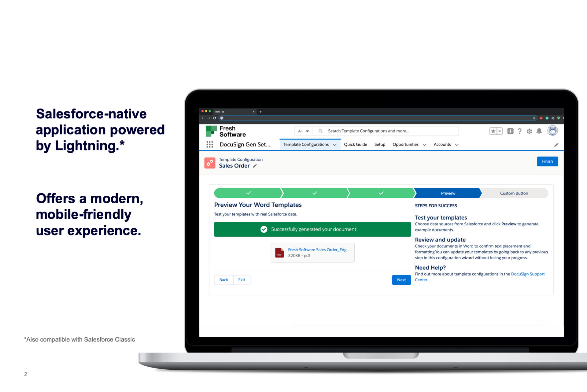587x392 pixels.
Task: Click the notifications bell icon
Action: coord(539,131)
